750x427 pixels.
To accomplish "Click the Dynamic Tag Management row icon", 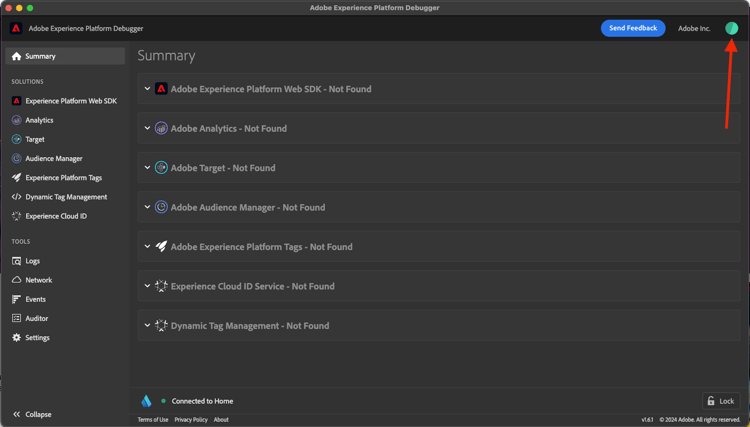I will (x=161, y=326).
